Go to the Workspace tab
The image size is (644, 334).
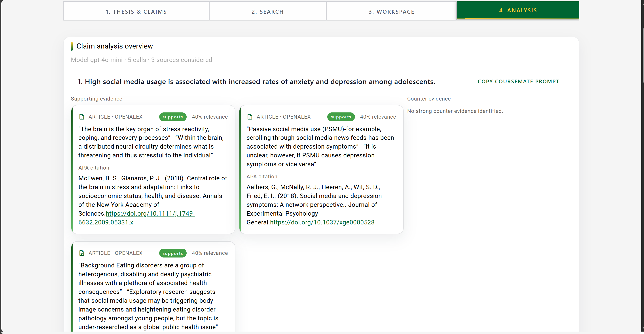(x=391, y=11)
